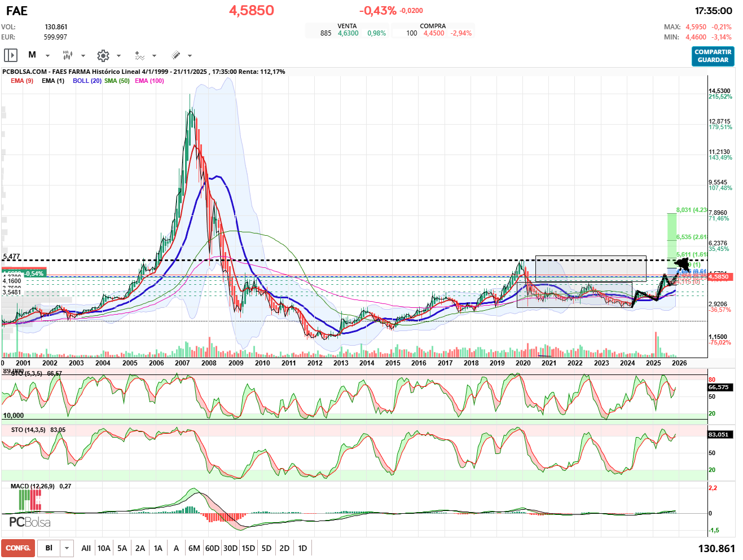Open the BI dropdown arrow at bottom
743x560 pixels.
pyautogui.click(x=67, y=548)
